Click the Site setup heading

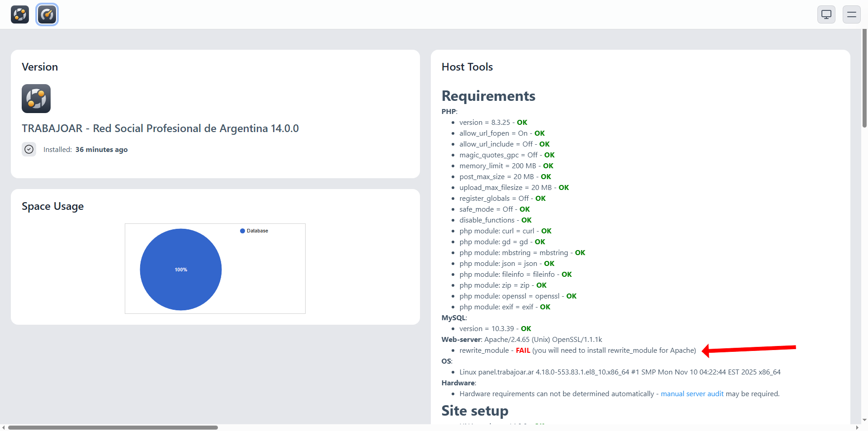[x=475, y=411]
